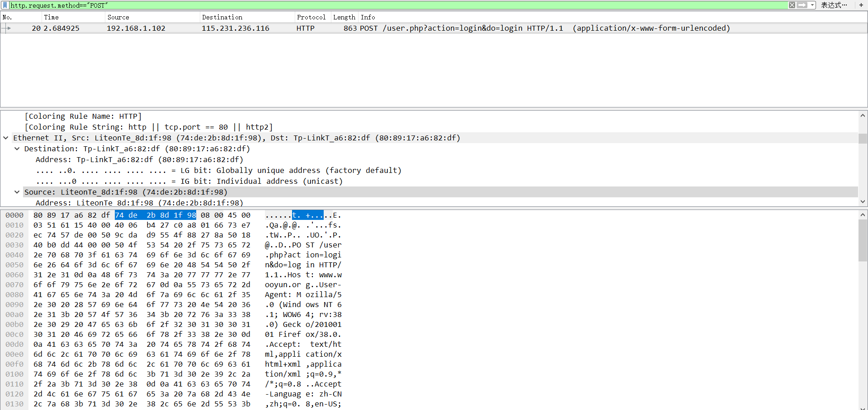Sort packets by the Protocol column header
Screen dimensions: 868x410
(313, 17)
